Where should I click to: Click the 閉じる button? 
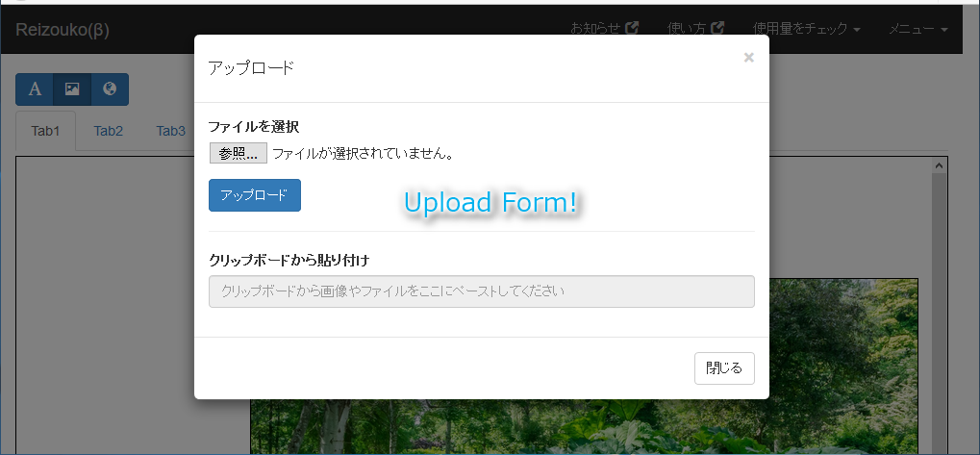pyautogui.click(x=724, y=368)
